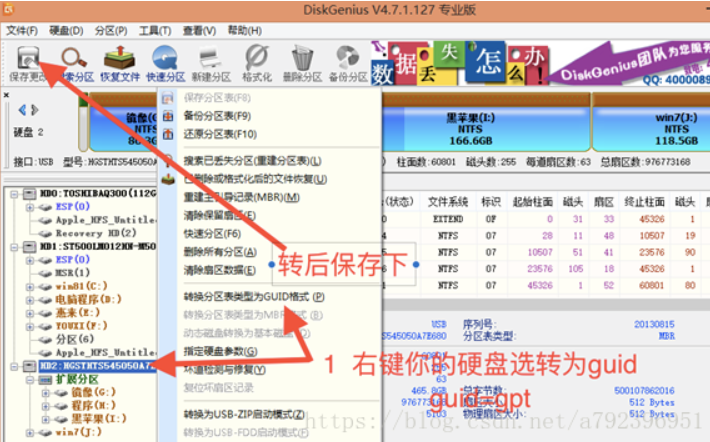Collapse the HD2:HGSTHTS545050A7 disk node
Viewport: 710px width, 442px height.
[14, 366]
